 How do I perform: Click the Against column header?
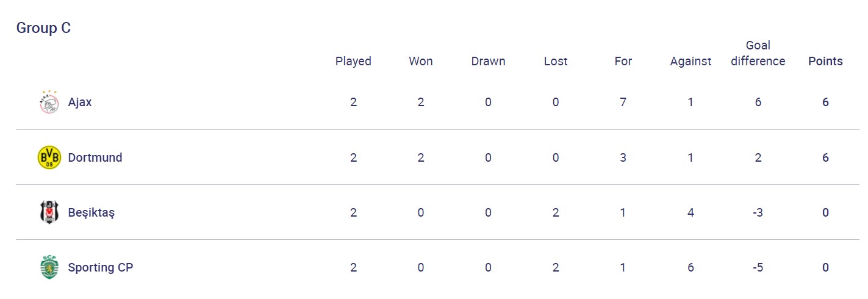pyautogui.click(x=690, y=61)
